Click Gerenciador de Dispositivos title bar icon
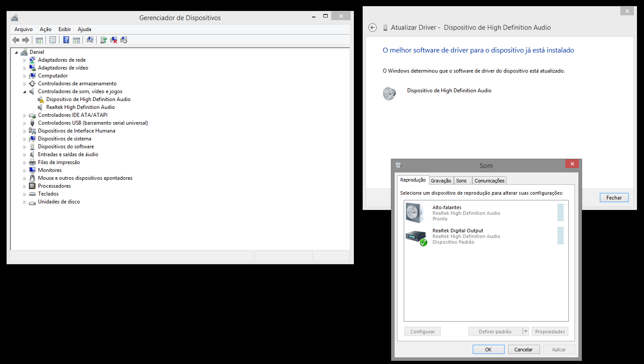The image size is (644, 364). [14, 18]
